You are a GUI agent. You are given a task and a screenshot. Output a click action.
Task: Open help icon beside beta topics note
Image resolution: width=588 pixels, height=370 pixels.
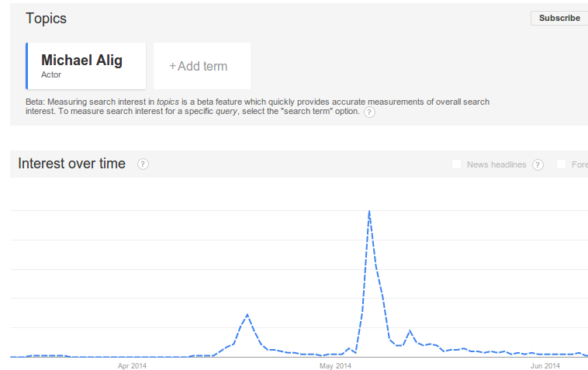[x=369, y=112]
